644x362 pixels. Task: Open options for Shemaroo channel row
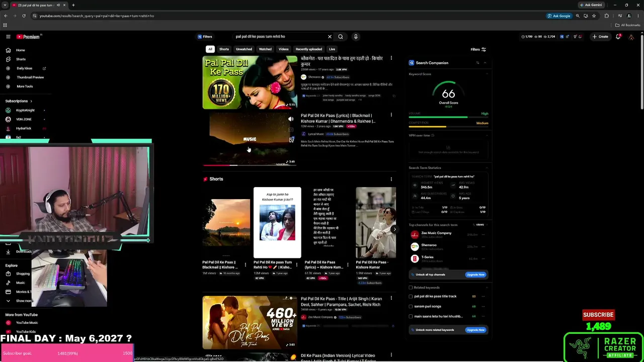pos(484,246)
